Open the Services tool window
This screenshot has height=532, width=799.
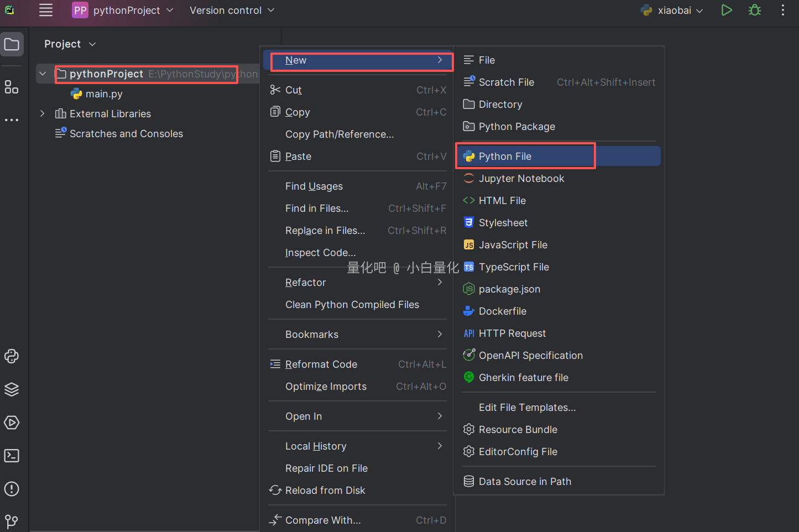pyautogui.click(x=12, y=423)
